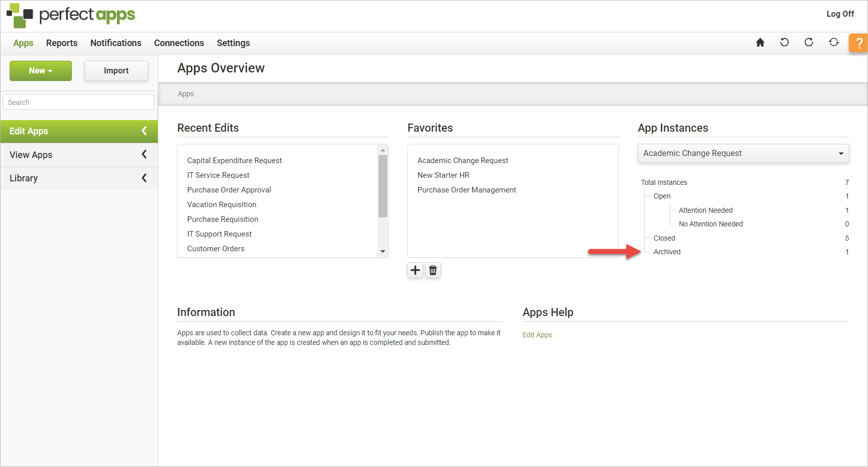Open the Academic Change Request instance dropdown
Screen dimensions: 868x467
[743, 153]
